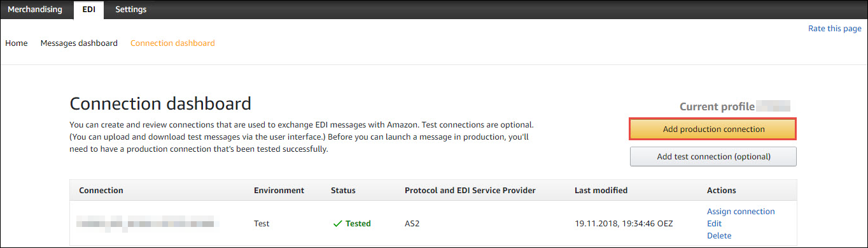Click Assign connection action link
The height and width of the screenshot is (248, 868).
pyautogui.click(x=741, y=212)
